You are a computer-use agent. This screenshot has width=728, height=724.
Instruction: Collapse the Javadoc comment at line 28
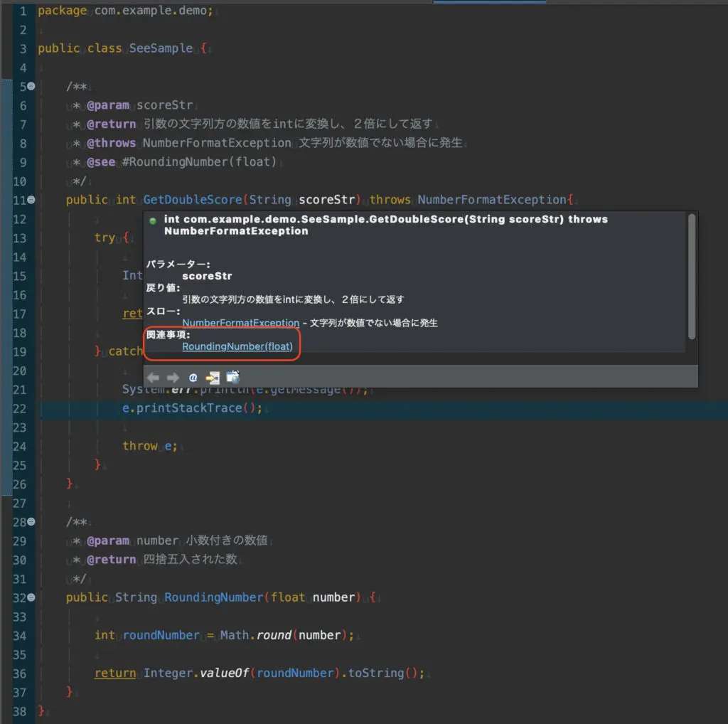pyautogui.click(x=31, y=521)
